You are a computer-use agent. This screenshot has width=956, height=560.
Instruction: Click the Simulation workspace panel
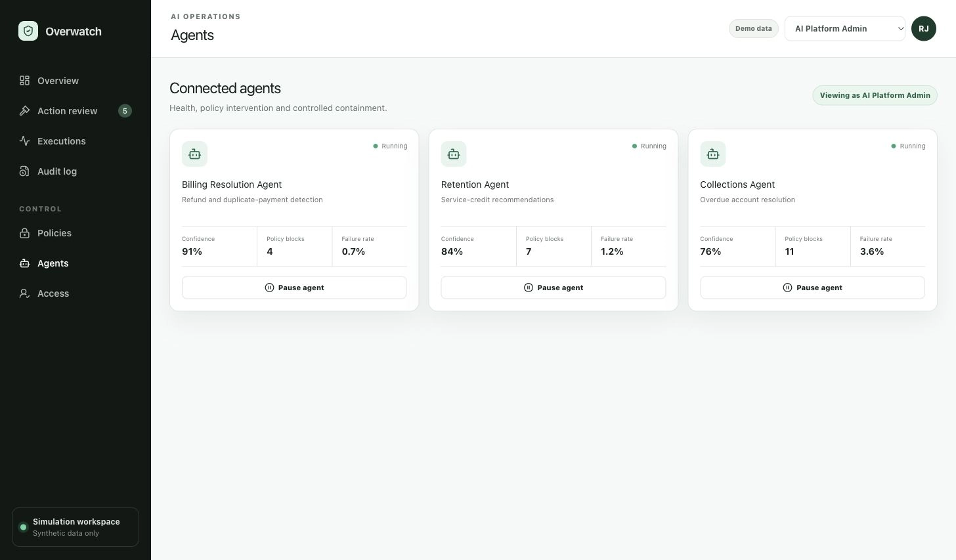[76, 527]
